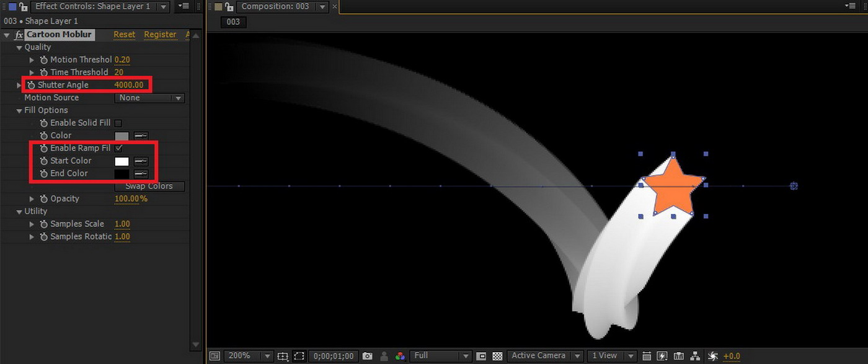Take a snapshot with the camera icon

click(x=368, y=356)
